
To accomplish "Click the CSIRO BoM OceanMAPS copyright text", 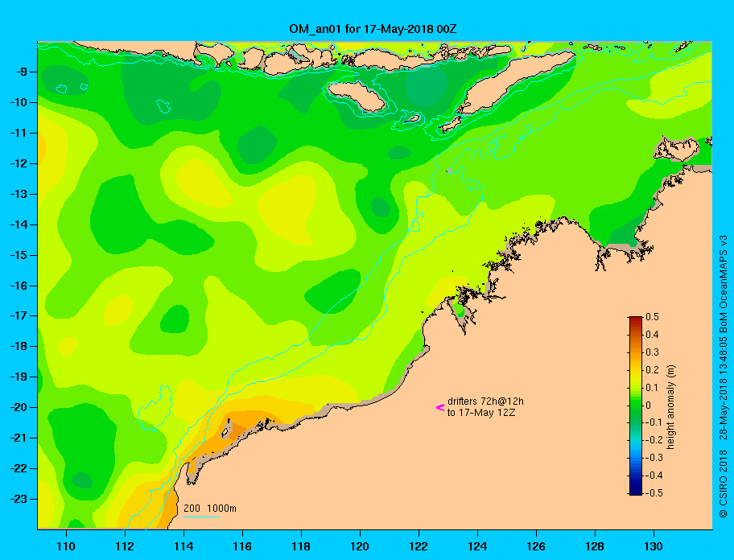I will tap(724, 376).
